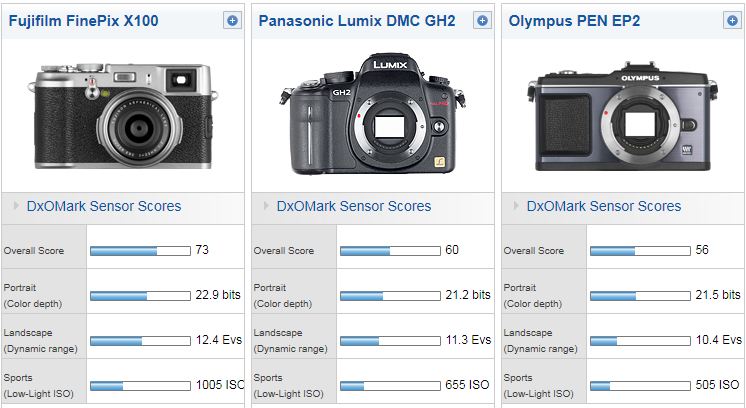This screenshot has height=408, width=746.
Task: Click the Landscape bar showing 10.4 Evs
Action: [640, 341]
